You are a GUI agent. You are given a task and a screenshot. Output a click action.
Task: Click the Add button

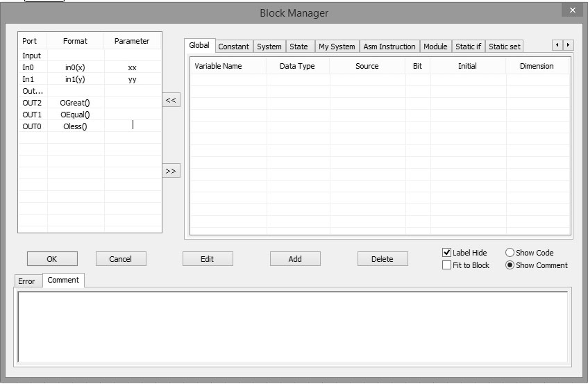tap(295, 259)
